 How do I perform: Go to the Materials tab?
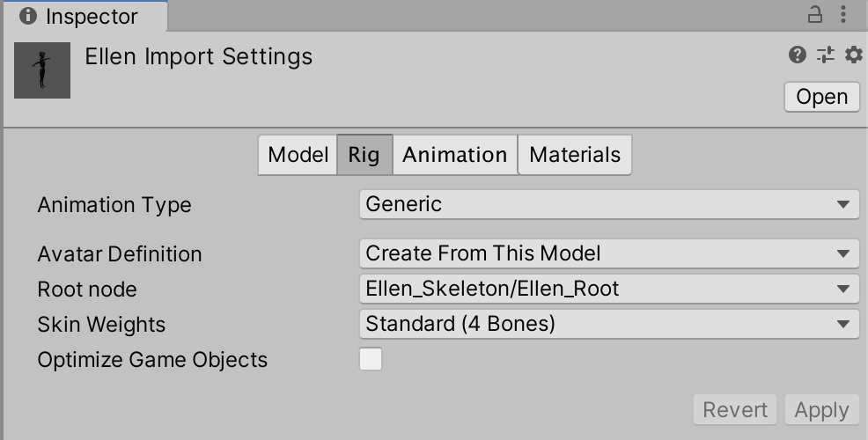(x=575, y=155)
